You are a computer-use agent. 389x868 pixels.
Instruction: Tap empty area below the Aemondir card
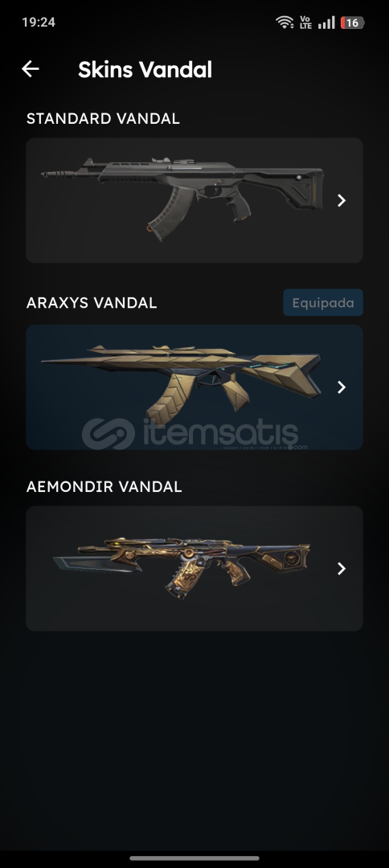[x=194, y=736]
